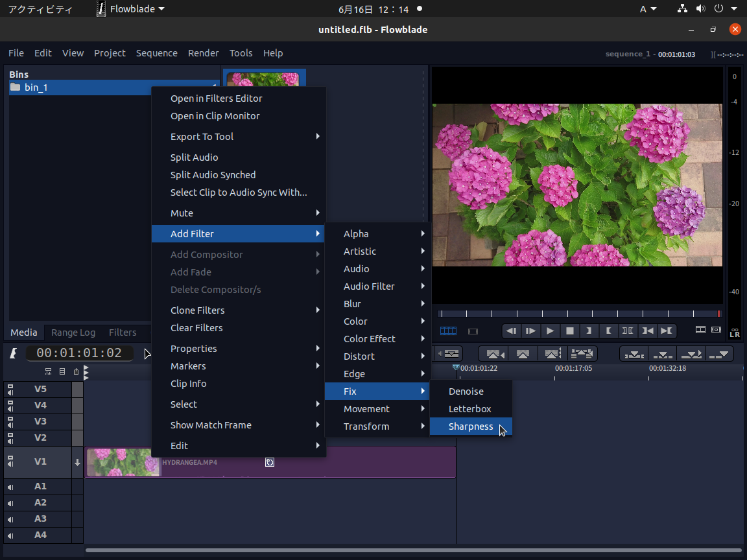The width and height of the screenshot is (747, 560).
Task: Toggle the lock on track V3
Action: [9, 417]
